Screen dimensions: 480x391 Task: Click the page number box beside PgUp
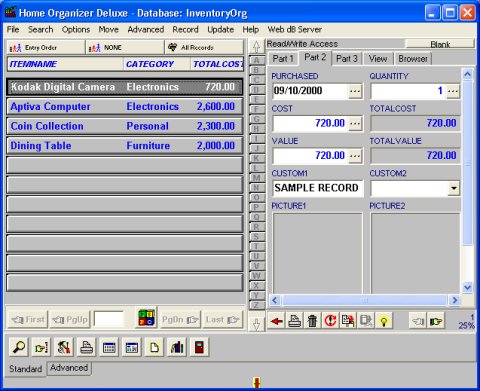[109, 320]
